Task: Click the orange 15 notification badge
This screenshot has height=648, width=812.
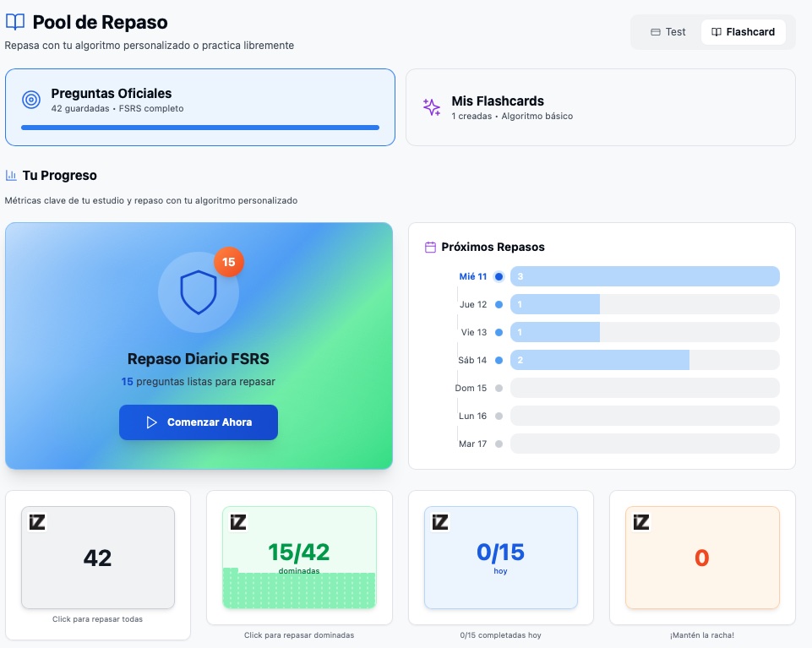Action: 228,262
